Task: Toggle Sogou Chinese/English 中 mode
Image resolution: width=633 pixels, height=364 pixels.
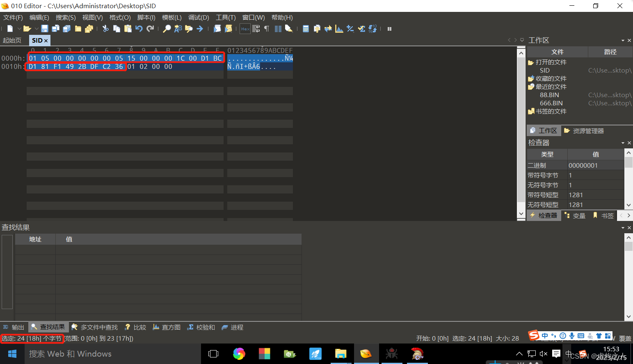Action: (x=545, y=336)
